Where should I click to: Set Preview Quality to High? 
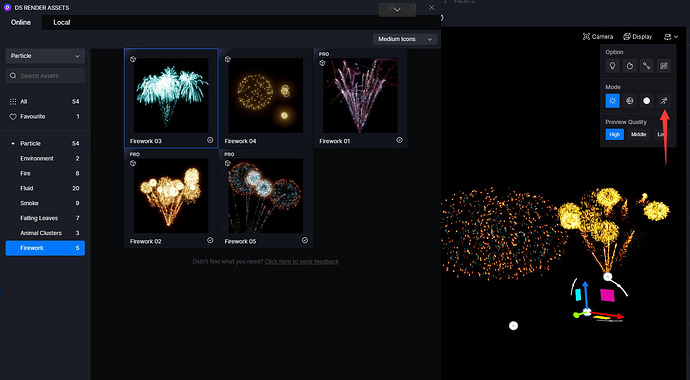[614, 135]
